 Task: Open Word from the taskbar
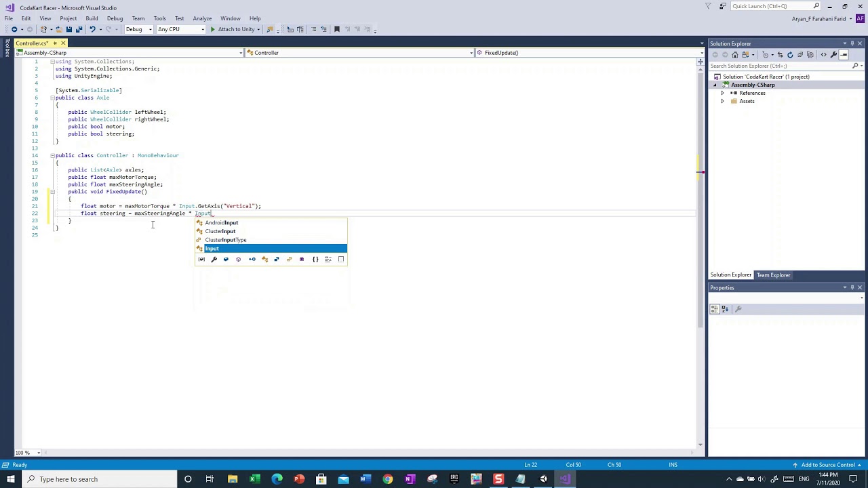click(365, 479)
